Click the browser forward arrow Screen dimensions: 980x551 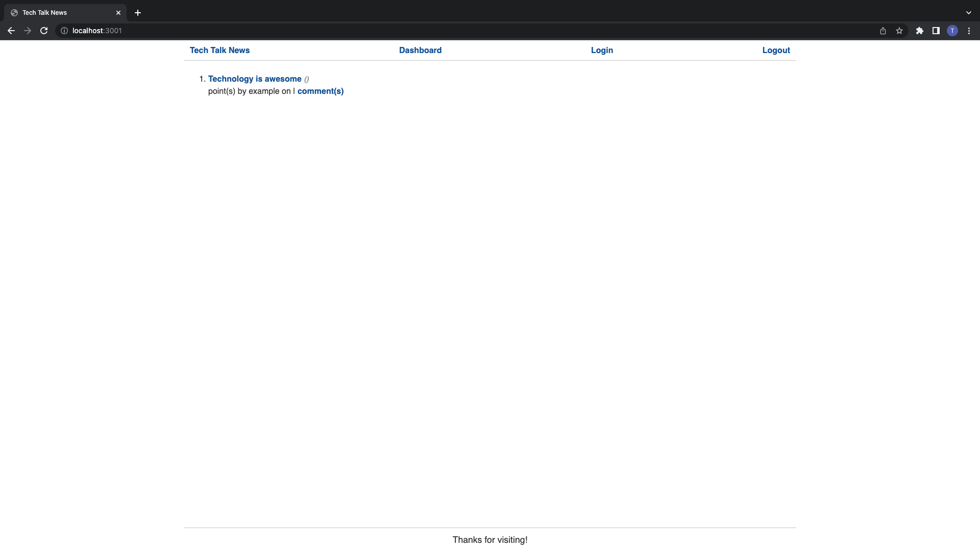(28, 31)
